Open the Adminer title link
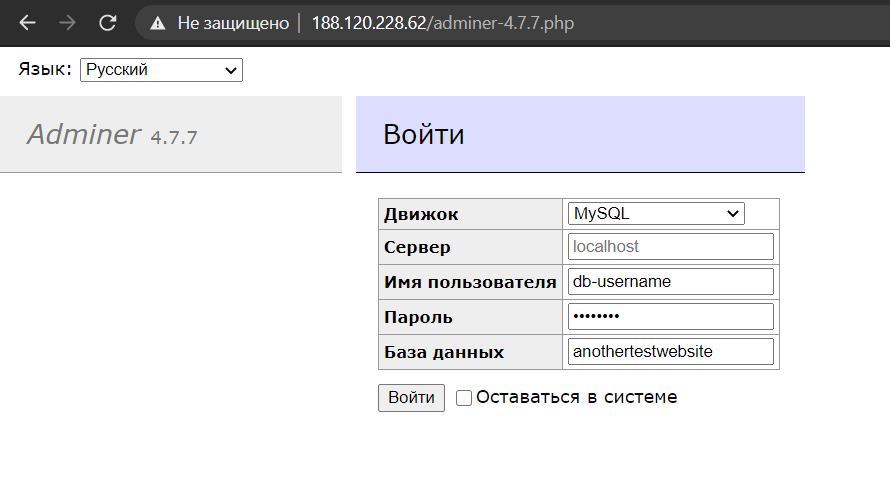The width and height of the screenshot is (890, 496). point(83,134)
